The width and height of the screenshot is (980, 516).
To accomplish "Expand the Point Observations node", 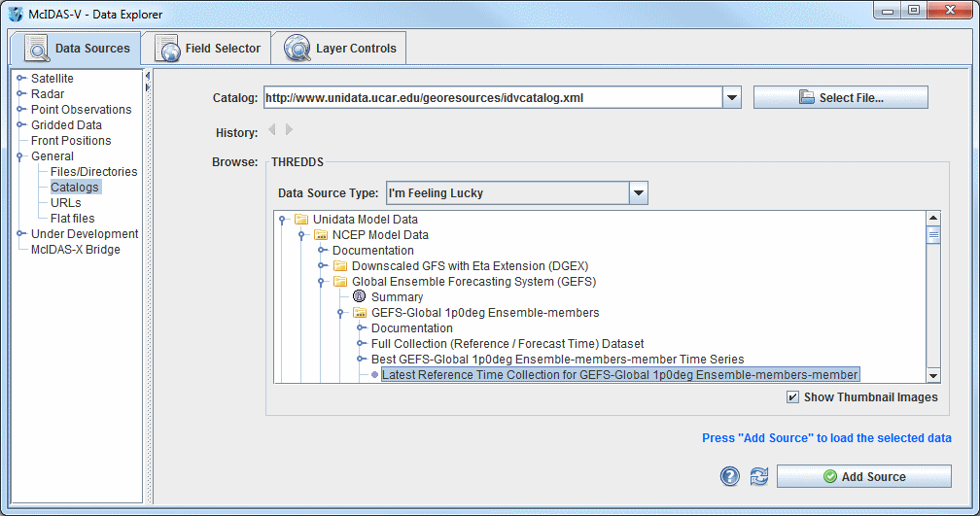I will (20, 109).
